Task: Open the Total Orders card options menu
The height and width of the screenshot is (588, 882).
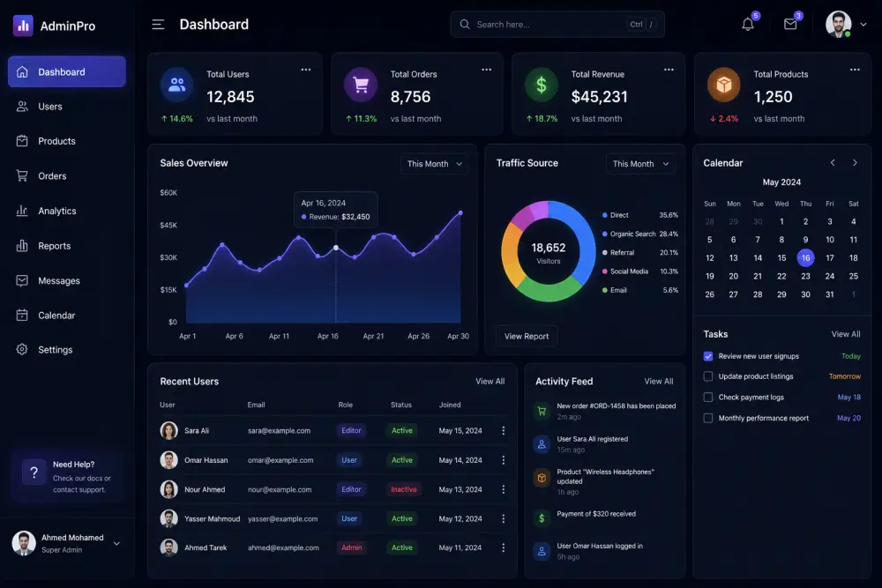Action: click(487, 70)
